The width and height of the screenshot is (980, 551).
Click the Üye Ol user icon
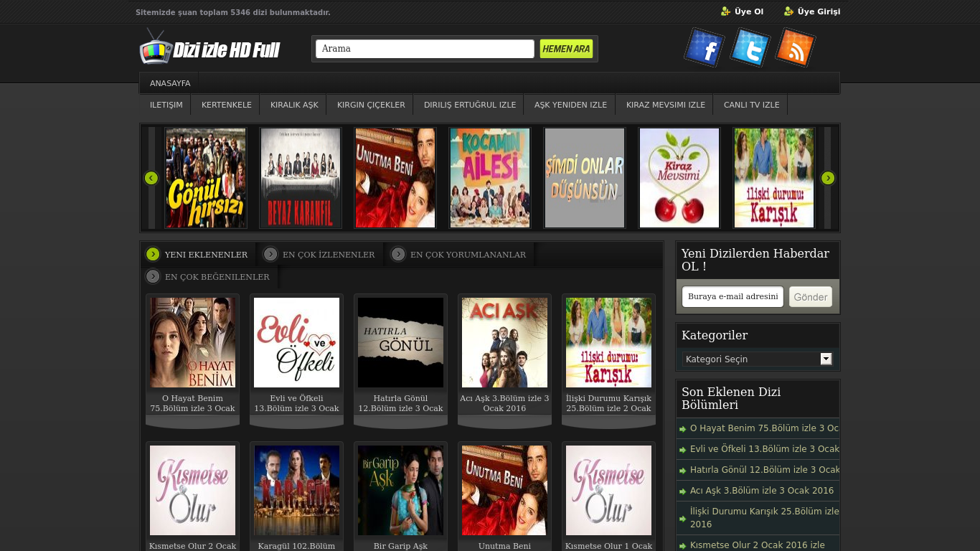coord(725,11)
